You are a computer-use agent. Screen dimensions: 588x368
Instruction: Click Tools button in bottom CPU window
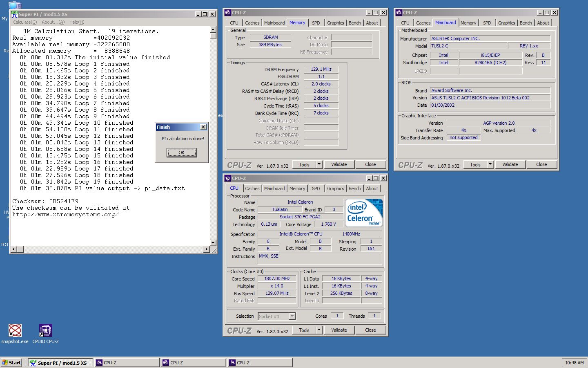pyautogui.click(x=304, y=330)
